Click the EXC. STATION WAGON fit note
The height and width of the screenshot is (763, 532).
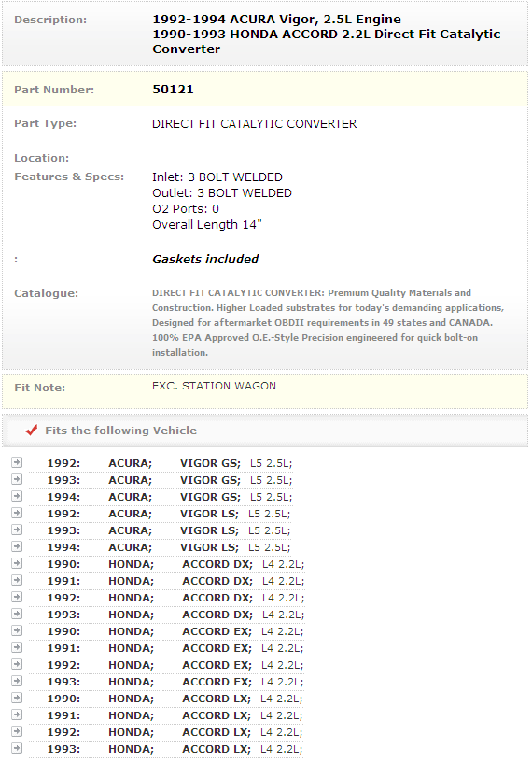coord(214,386)
